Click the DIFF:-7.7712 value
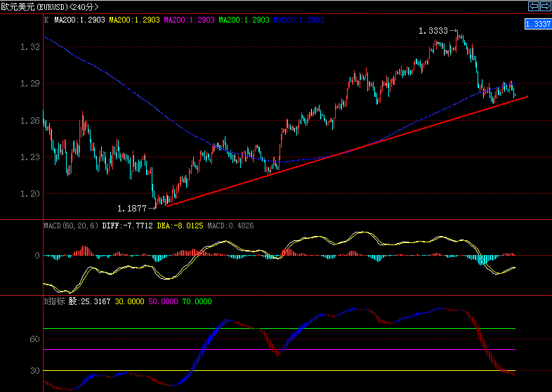This screenshot has width=552, height=392. coord(127,226)
